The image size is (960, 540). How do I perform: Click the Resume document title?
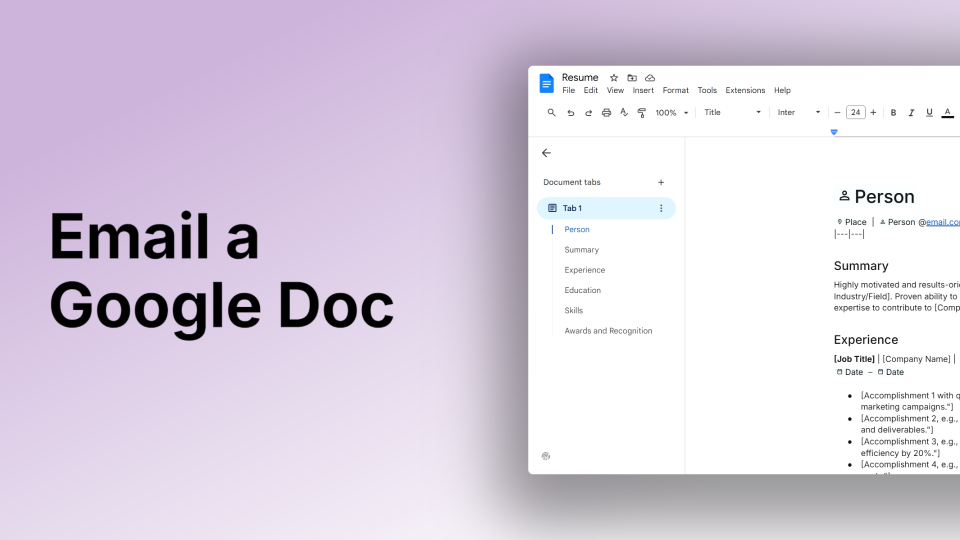[580, 78]
